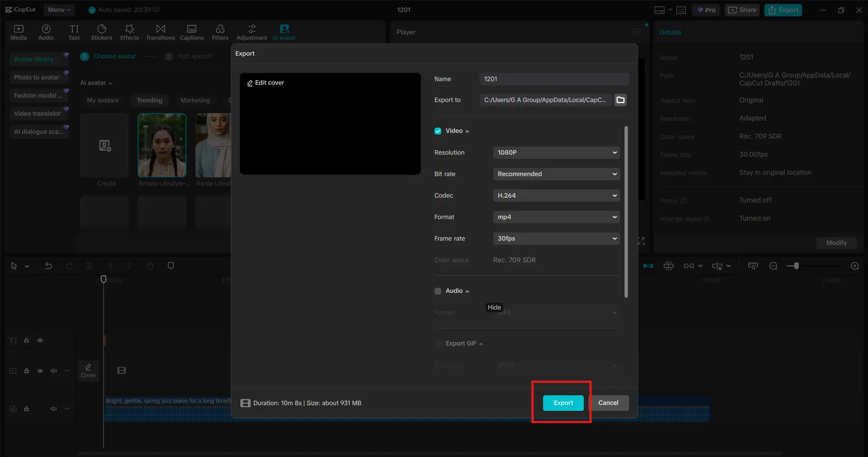Open the Codec H.264 dropdown
The width and height of the screenshot is (868, 457).
coord(556,195)
